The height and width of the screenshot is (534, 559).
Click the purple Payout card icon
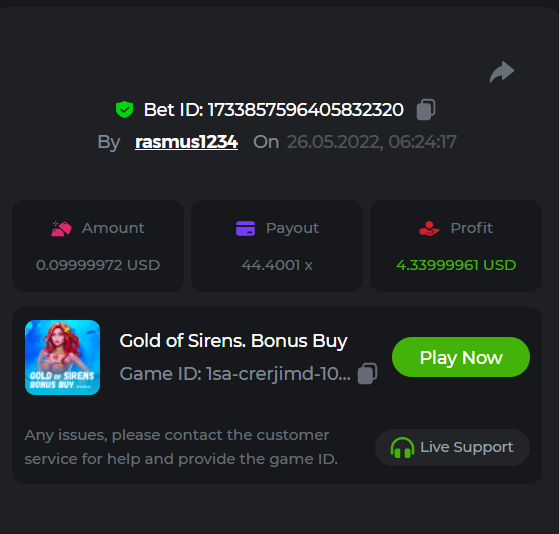[x=245, y=229]
